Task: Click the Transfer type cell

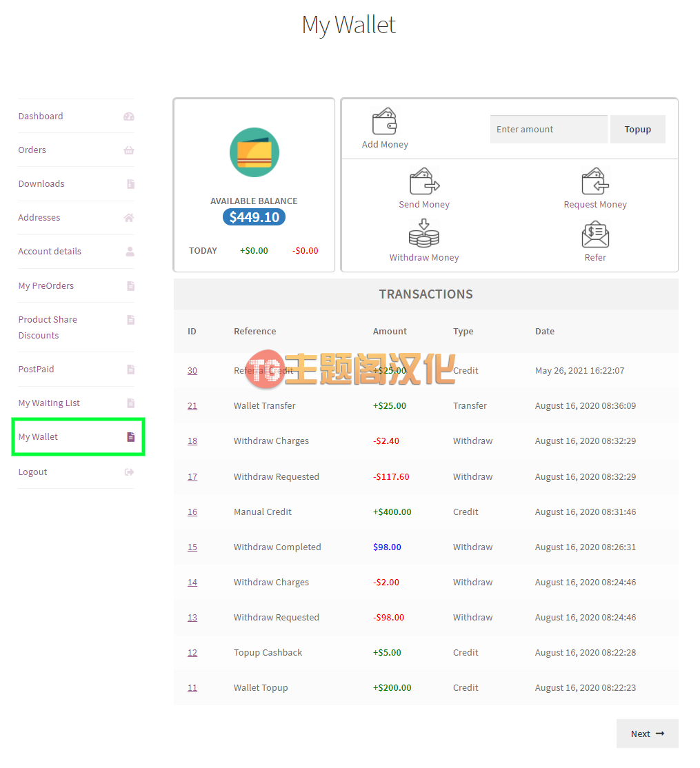Action: coord(470,405)
